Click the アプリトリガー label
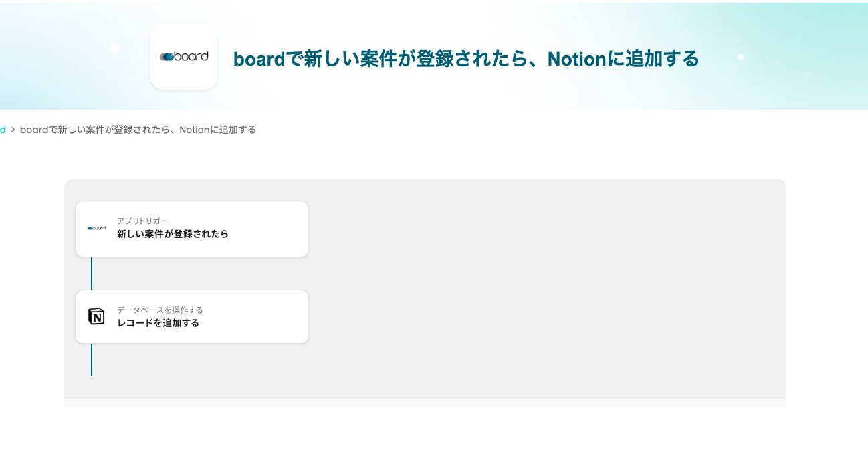This screenshot has width=868, height=452. pos(142,221)
